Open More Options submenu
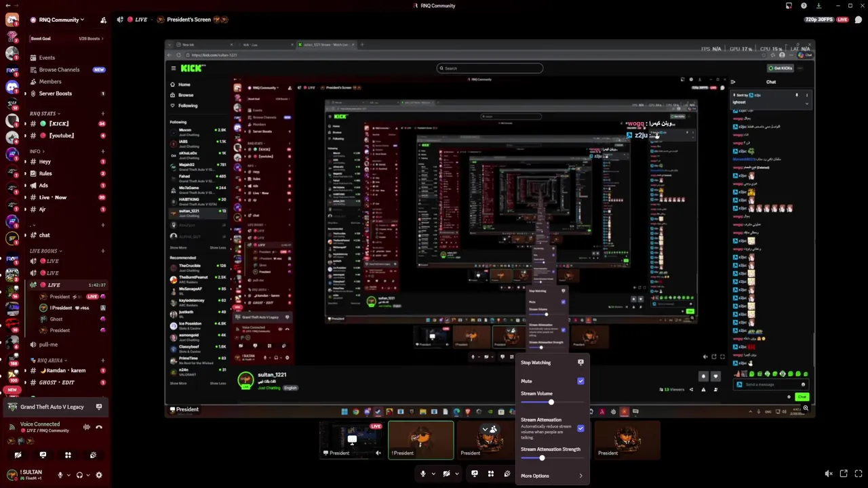Viewport: 868px width, 488px height. [x=551, y=476]
